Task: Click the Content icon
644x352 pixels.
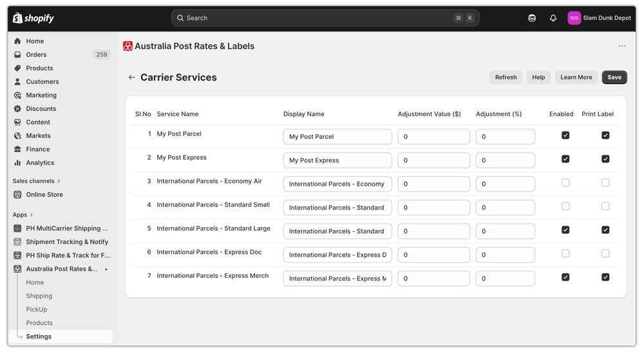Action: pyautogui.click(x=17, y=122)
